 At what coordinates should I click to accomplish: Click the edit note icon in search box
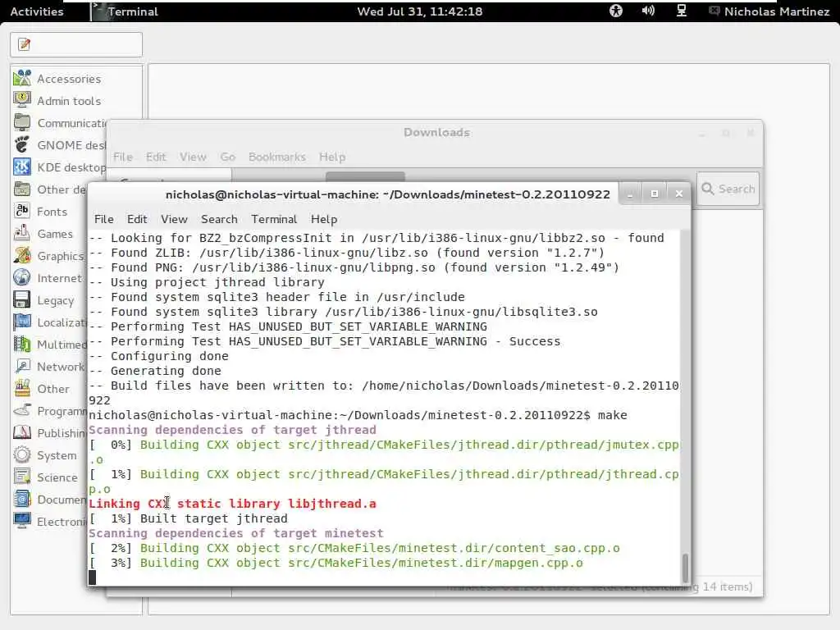24,44
